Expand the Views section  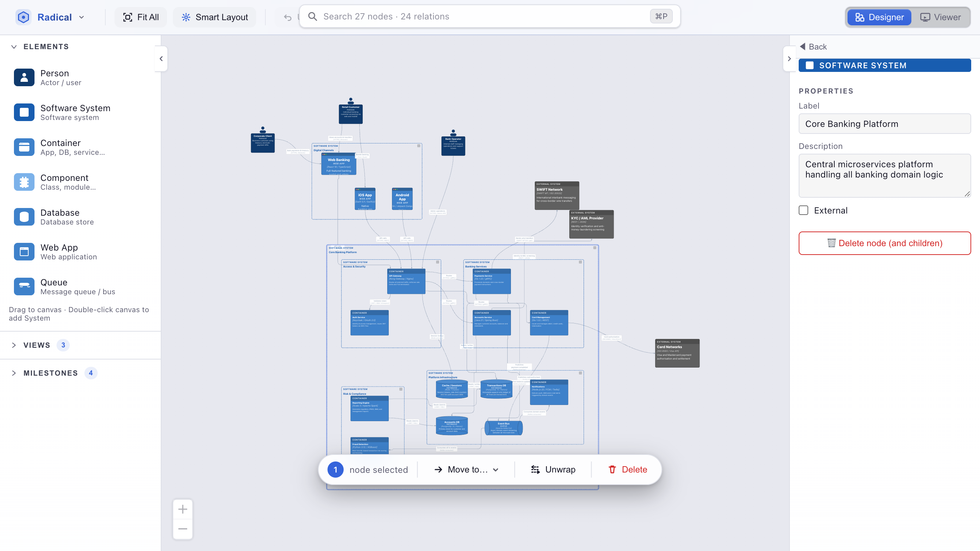click(x=14, y=345)
